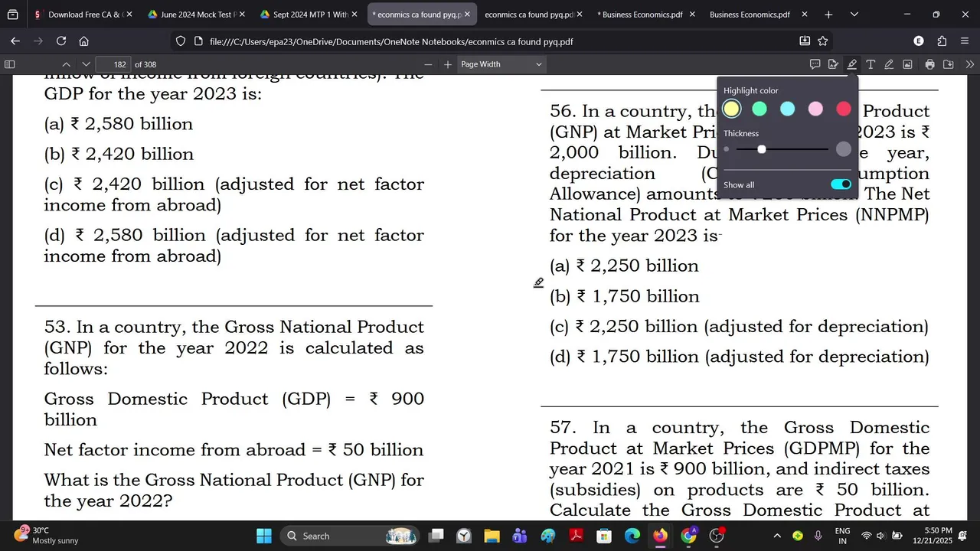Open the Firefox application menu
Screen dimensions: 980x551
[965, 41]
